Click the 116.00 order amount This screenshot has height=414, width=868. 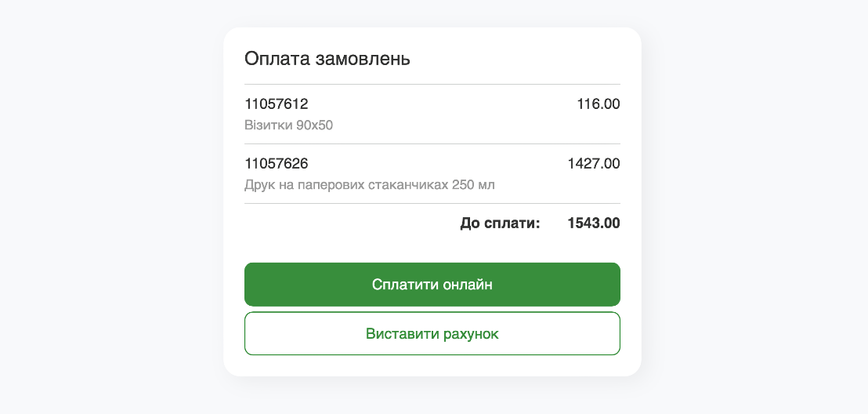pyautogui.click(x=599, y=103)
